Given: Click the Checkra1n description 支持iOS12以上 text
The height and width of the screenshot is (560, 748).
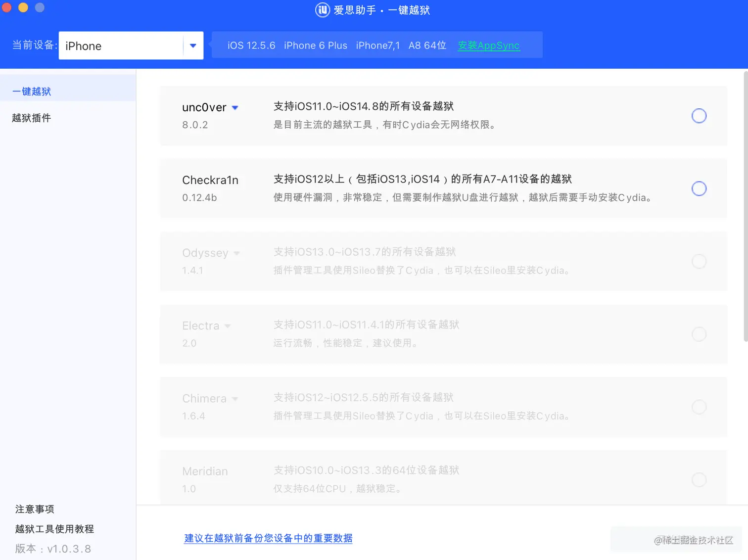Looking at the screenshot, I should coord(422,179).
